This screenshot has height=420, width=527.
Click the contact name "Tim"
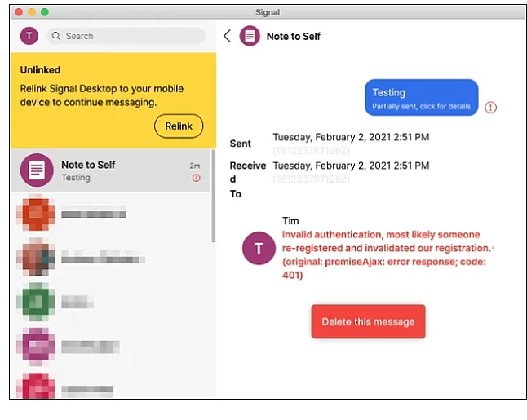[x=290, y=221]
